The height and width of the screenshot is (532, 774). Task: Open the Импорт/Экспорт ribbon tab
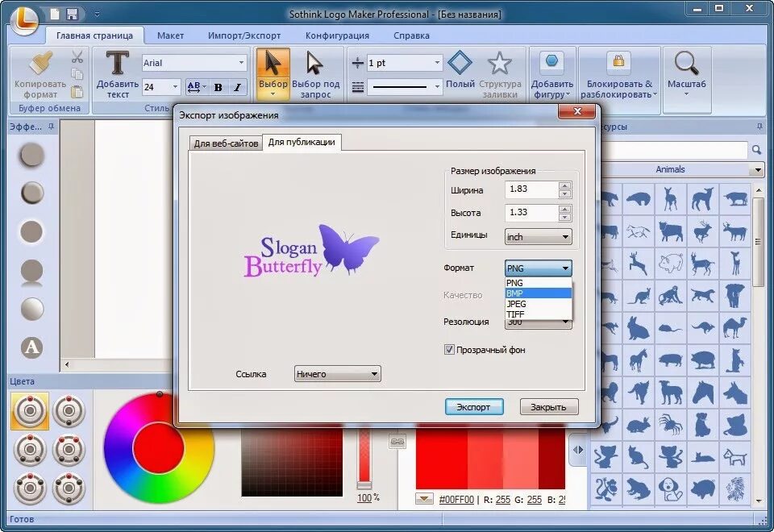[x=244, y=35]
